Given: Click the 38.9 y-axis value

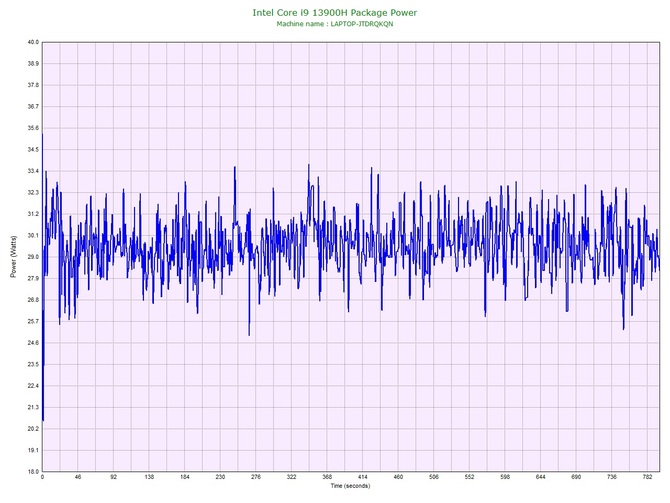Looking at the screenshot, I should (x=33, y=64).
